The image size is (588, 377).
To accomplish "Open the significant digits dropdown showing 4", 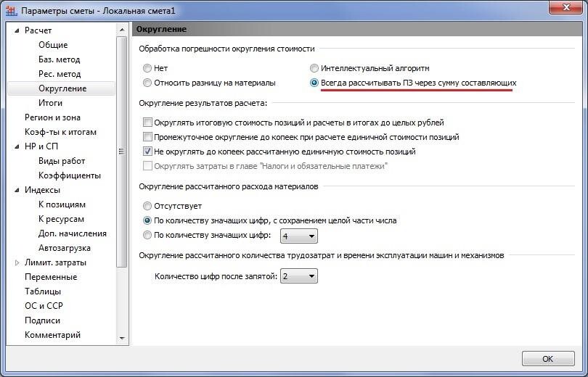I will click(299, 236).
